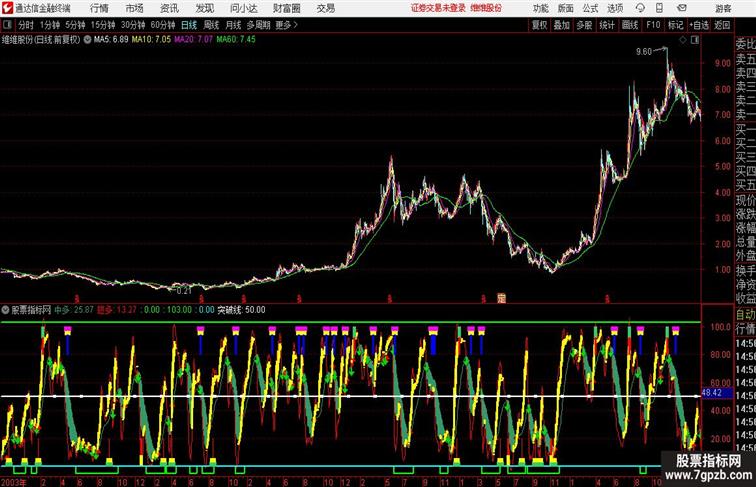This screenshot has width=756, height=487.
Task: Click the 维维股份(日线 前复权) chart title
Action: click(41, 40)
